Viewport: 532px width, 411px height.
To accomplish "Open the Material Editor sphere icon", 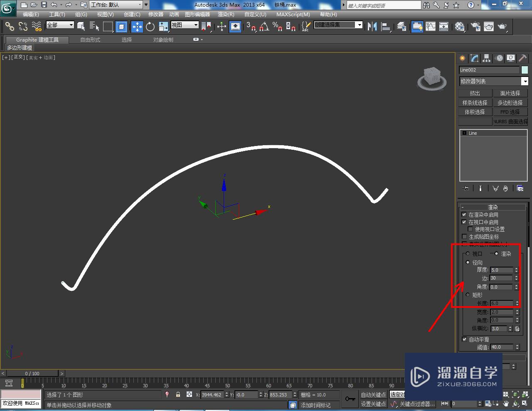I will point(459,27).
